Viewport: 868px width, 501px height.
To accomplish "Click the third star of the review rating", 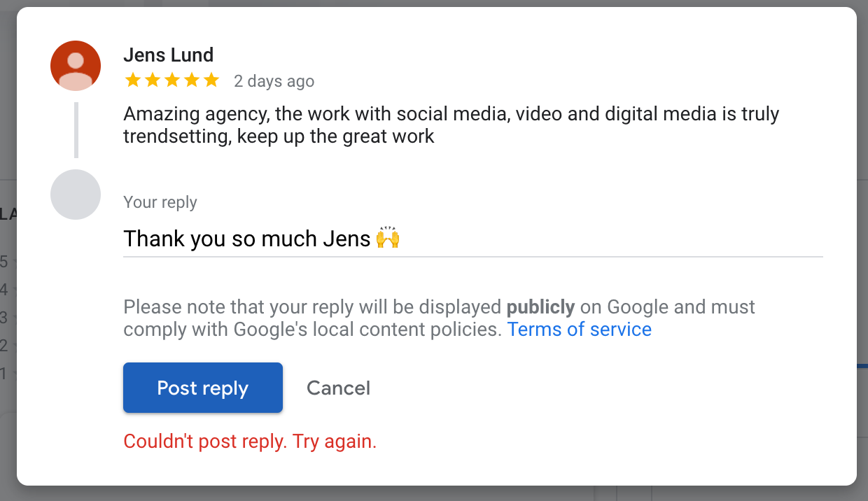I will tap(172, 80).
